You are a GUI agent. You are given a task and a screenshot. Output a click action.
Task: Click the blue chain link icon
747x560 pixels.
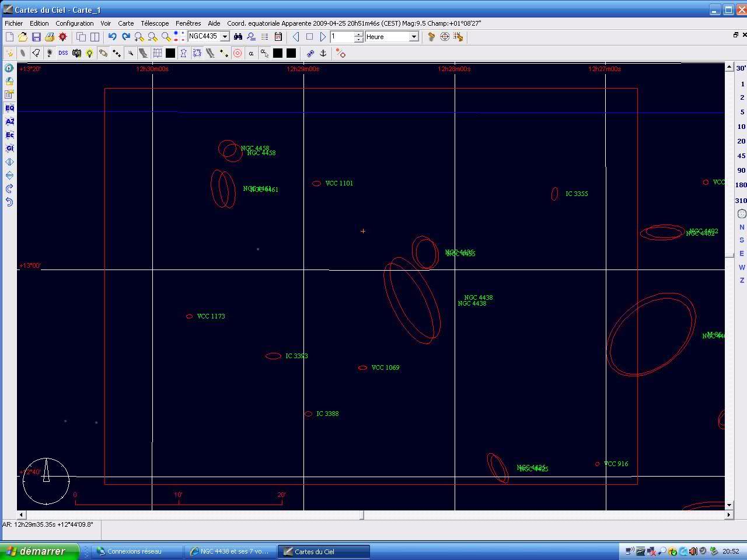[x=310, y=53]
